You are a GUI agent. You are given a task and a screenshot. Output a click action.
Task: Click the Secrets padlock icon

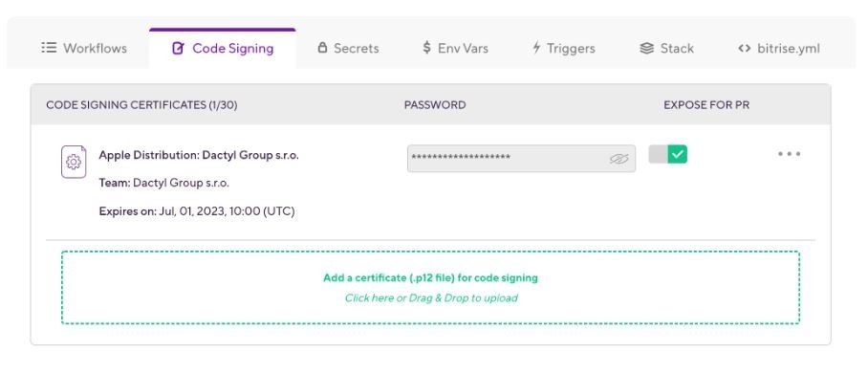pos(322,48)
